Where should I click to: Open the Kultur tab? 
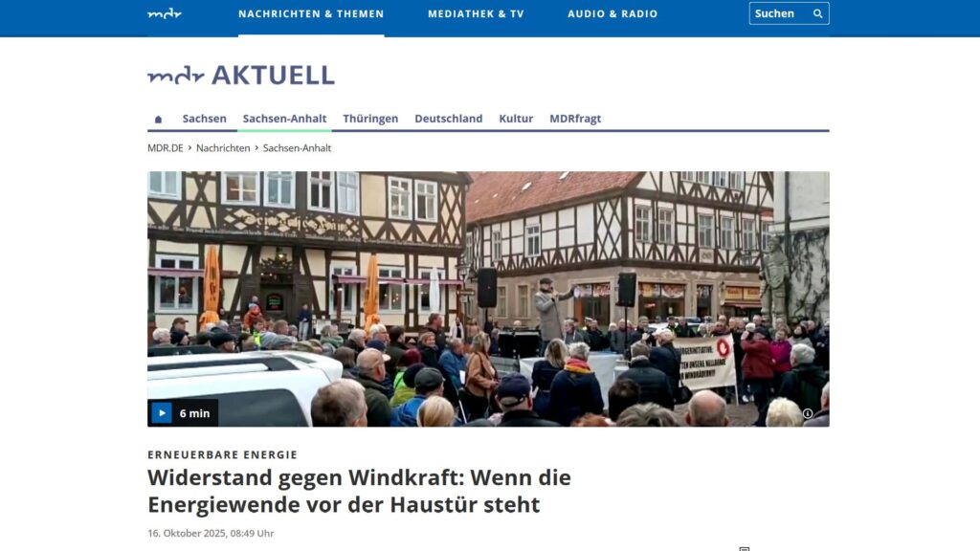pyautogui.click(x=516, y=119)
